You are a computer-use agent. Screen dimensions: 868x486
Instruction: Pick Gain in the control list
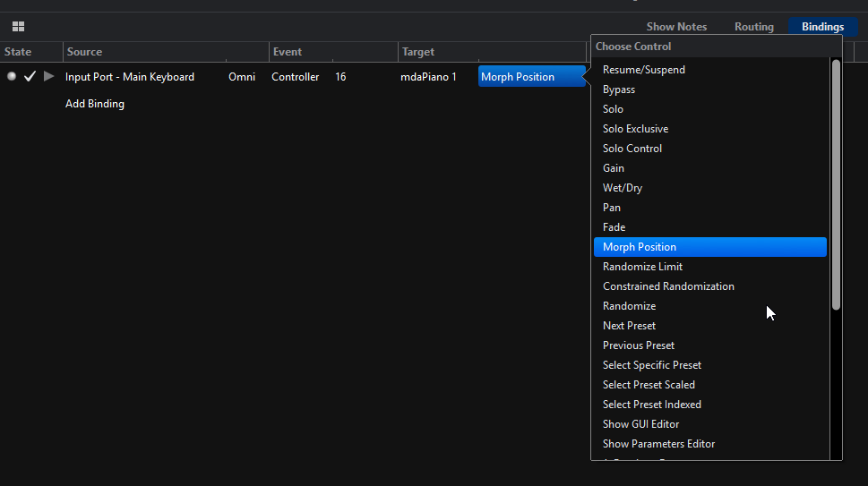[710, 168]
